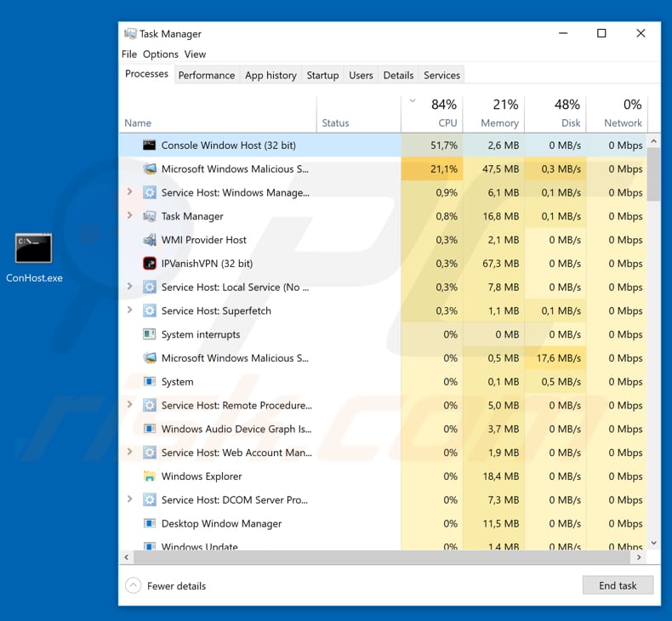Click the Console Window Host process icon
This screenshot has width=672, height=621.
click(x=149, y=145)
